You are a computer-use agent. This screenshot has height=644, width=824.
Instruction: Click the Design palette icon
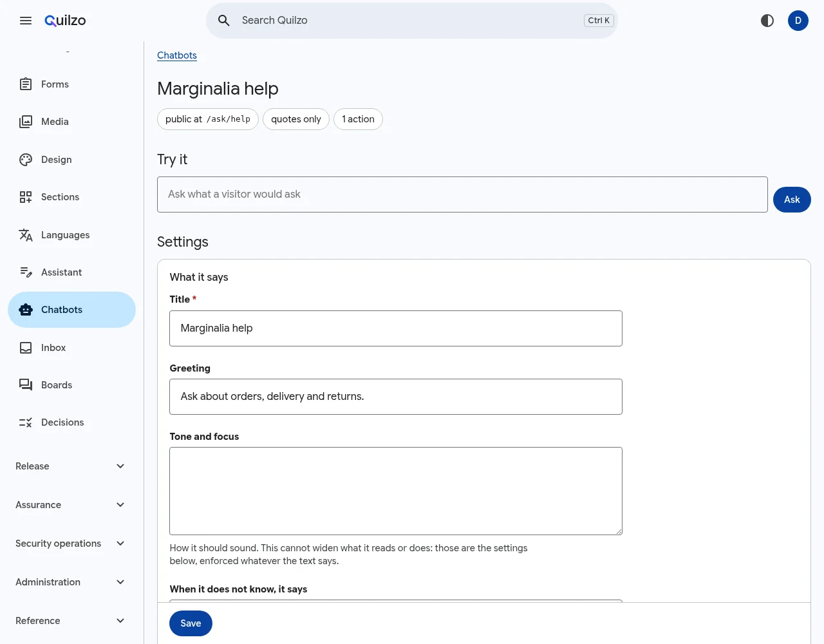(26, 160)
